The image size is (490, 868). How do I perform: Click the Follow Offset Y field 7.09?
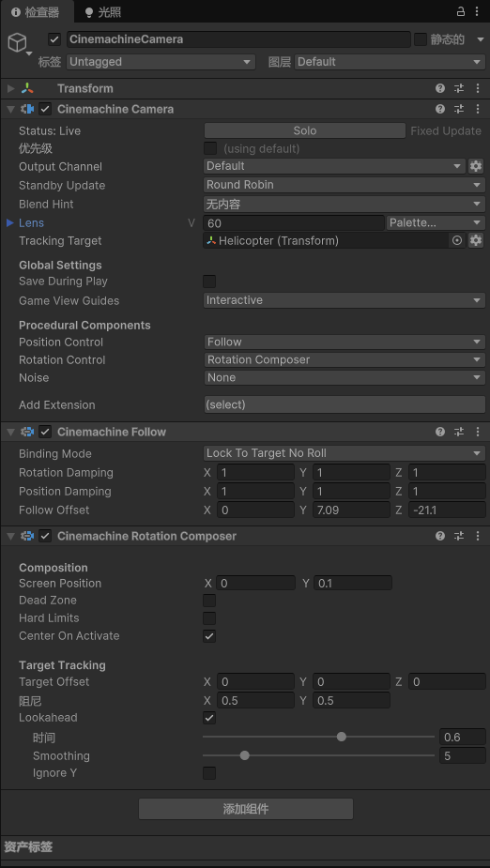351,510
